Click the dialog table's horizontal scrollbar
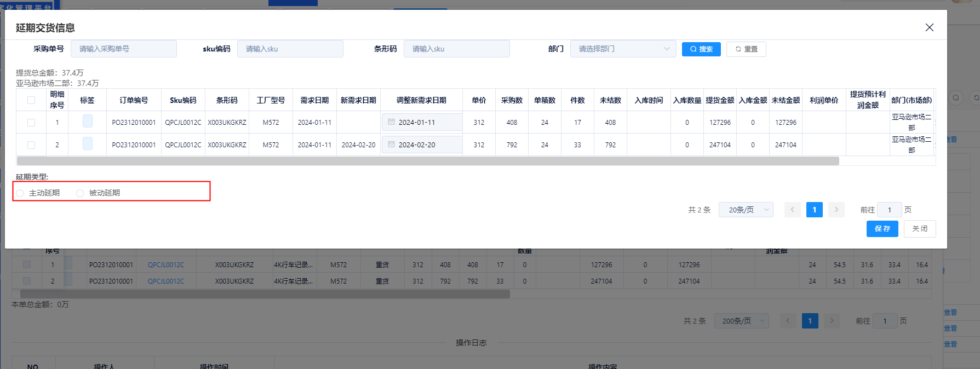This screenshot has height=369, width=980. coord(428,161)
